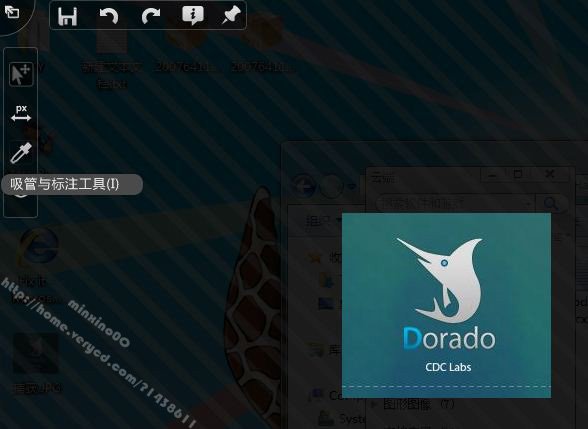Choose the eyedropper color picker tool
This screenshot has width=588, height=429.
[21, 153]
